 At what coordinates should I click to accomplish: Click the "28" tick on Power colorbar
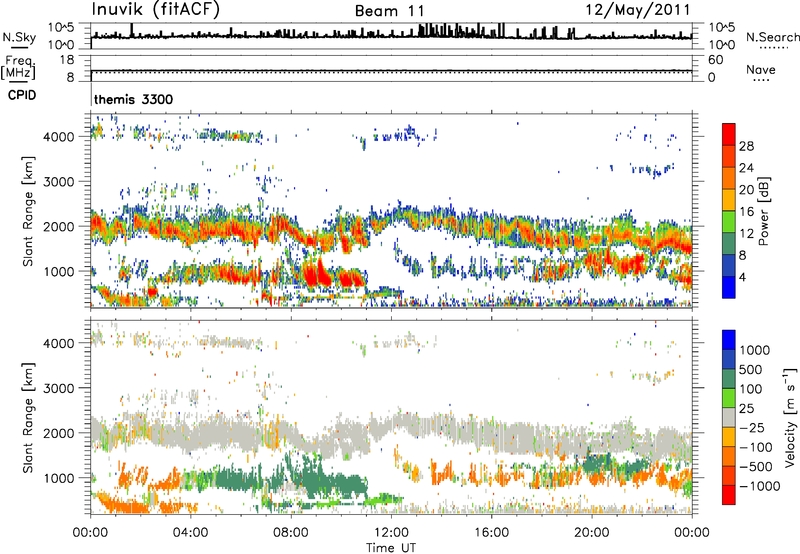[746, 146]
